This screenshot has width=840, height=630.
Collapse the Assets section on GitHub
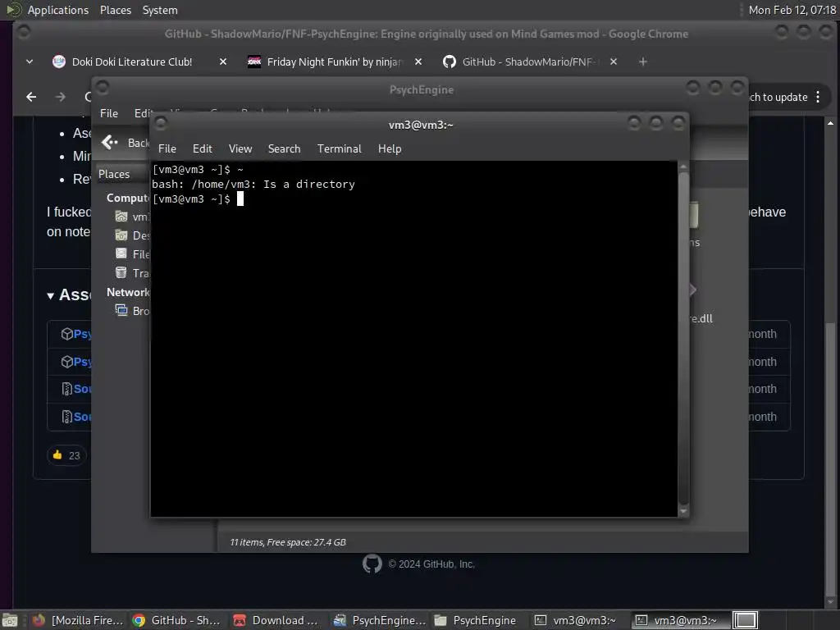50,295
